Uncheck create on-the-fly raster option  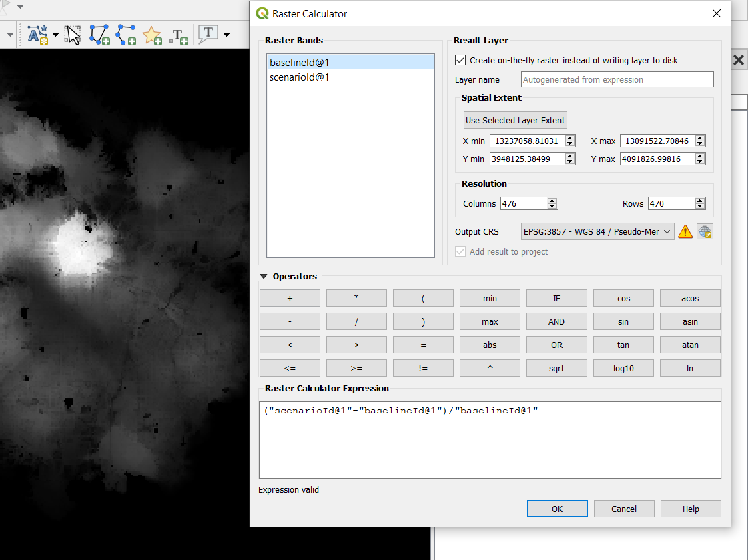pos(460,59)
